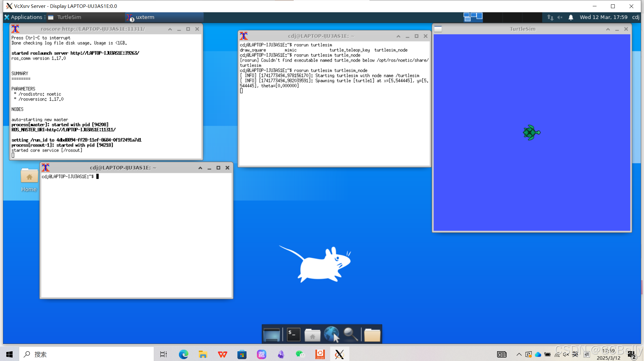Open the network connections panel icon
The height and width of the screenshot is (361, 644).
tap(550, 17)
